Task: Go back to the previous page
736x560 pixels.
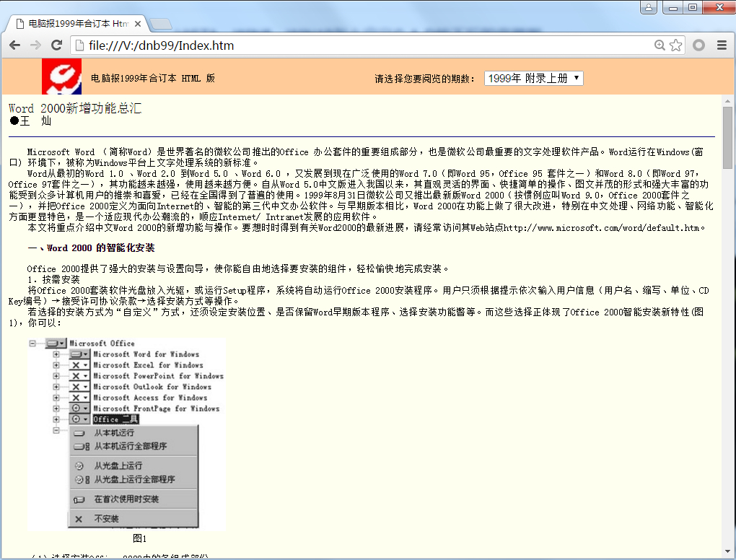Action: tap(14, 45)
